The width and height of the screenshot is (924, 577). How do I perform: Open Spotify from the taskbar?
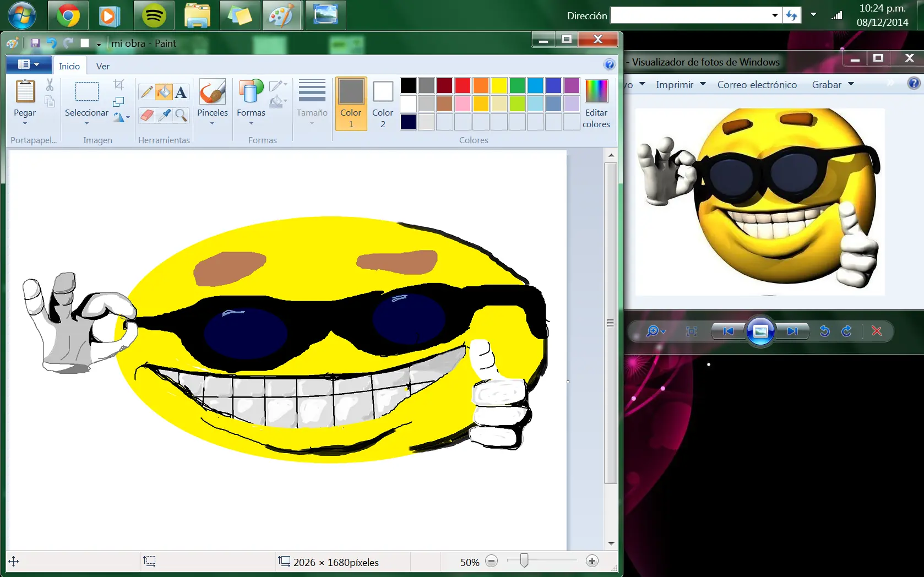coord(154,15)
